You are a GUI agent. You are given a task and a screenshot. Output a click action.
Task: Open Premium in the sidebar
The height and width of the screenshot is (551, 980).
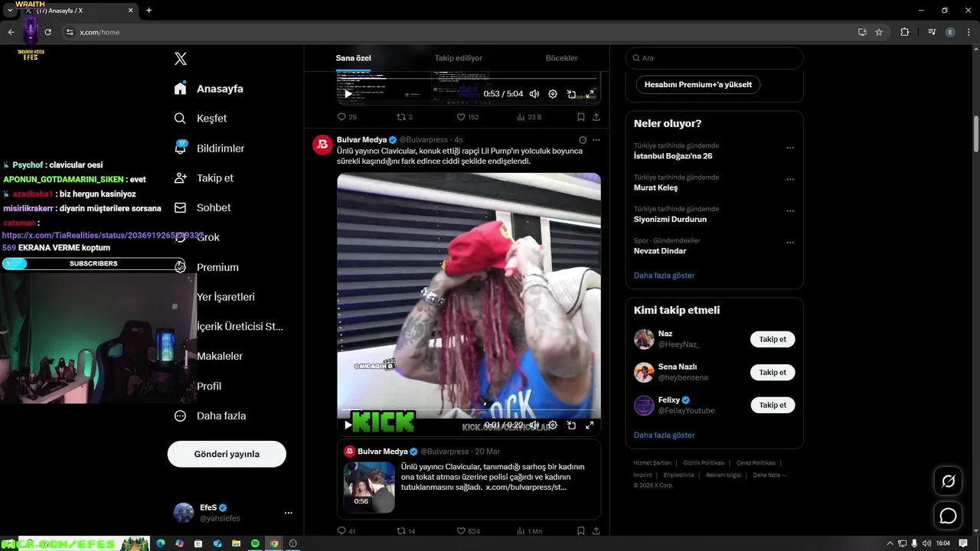tap(207, 267)
